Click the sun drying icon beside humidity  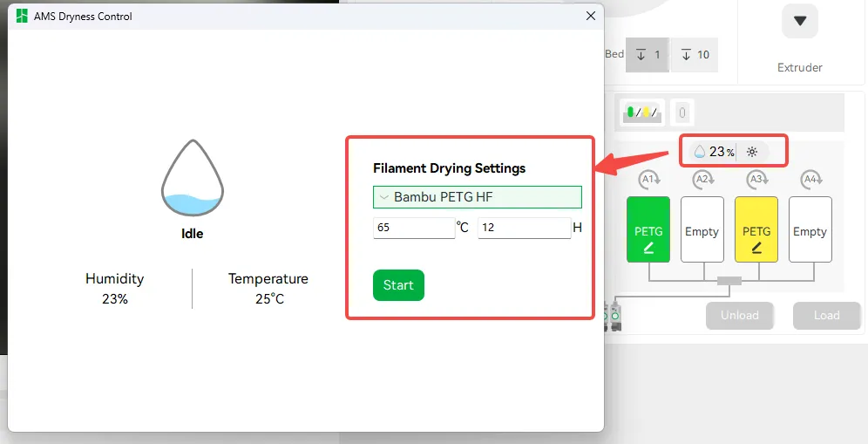(x=752, y=151)
